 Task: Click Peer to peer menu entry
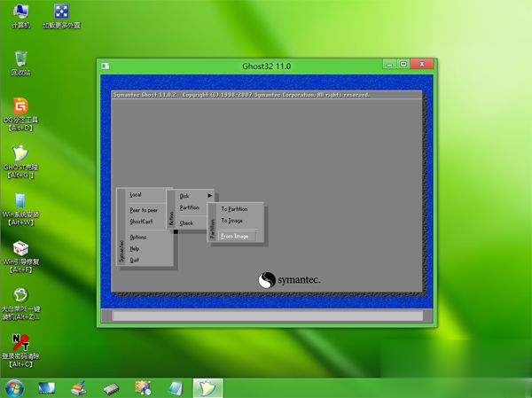pos(142,208)
